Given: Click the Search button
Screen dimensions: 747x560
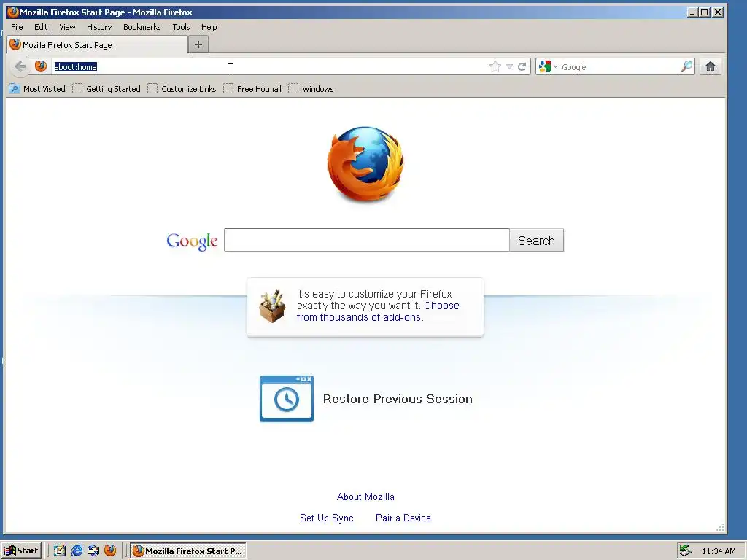Looking at the screenshot, I should click(536, 240).
